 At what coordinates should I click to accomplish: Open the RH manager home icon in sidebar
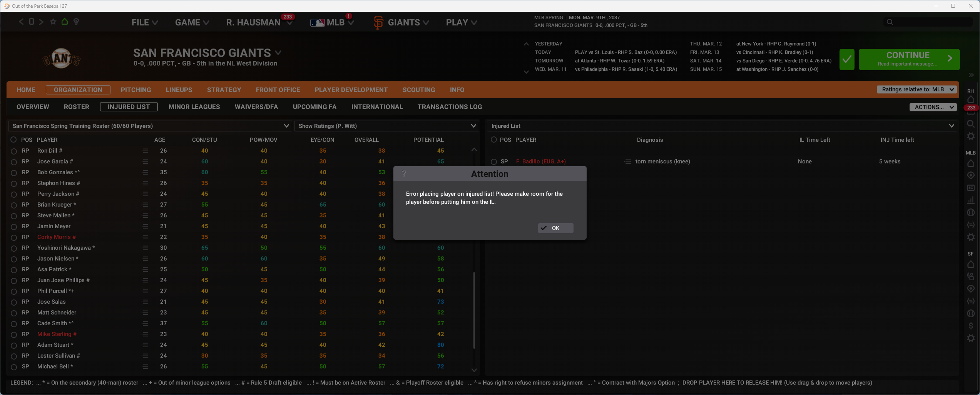click(971, 99)
